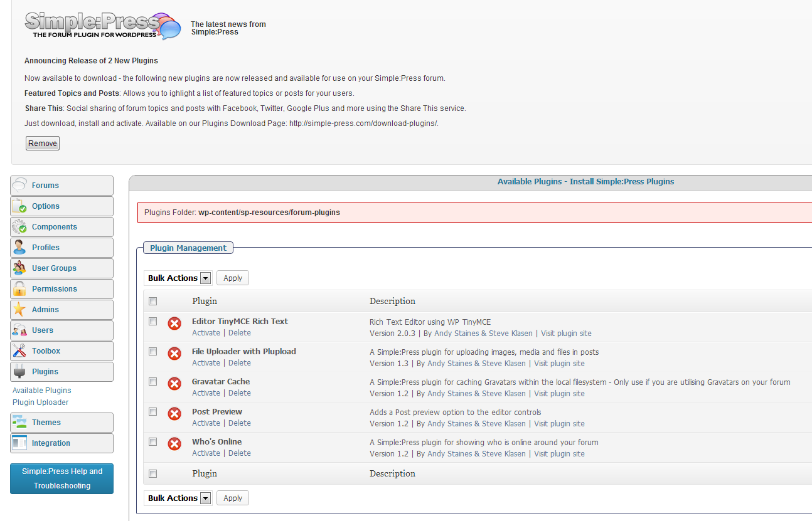Click the red inactive icon for Editor TinyMCE
This screenshot has width=812, height=521.
(x=174, y=324)
